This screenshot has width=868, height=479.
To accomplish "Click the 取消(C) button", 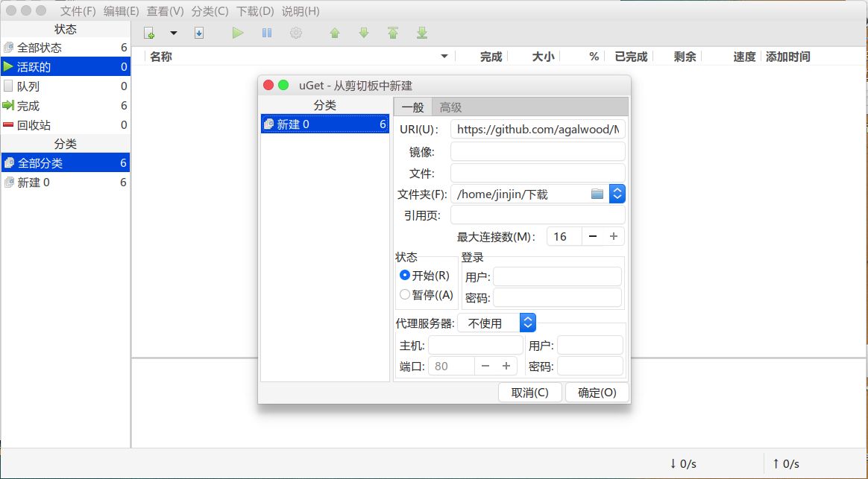I will 529,393.
